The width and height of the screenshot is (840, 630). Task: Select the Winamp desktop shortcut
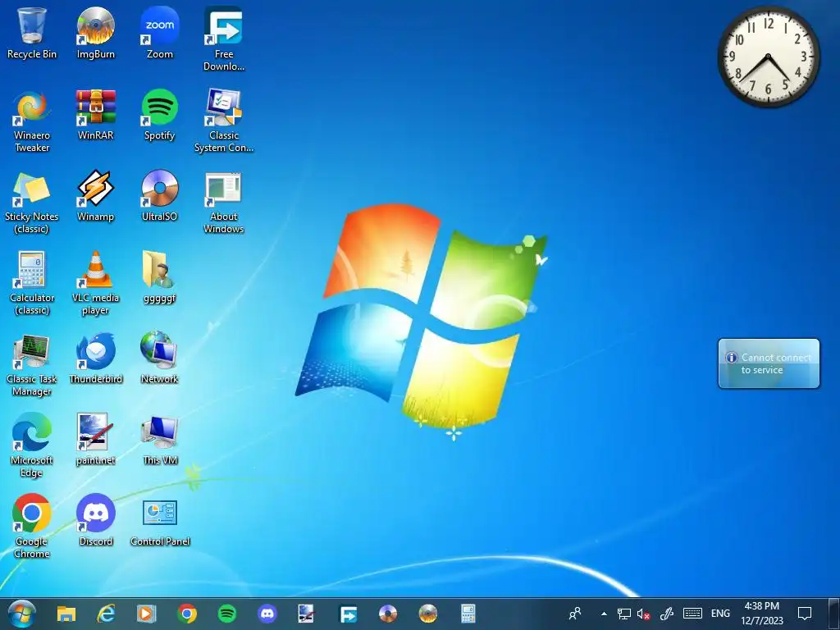(x=95, y=196)
